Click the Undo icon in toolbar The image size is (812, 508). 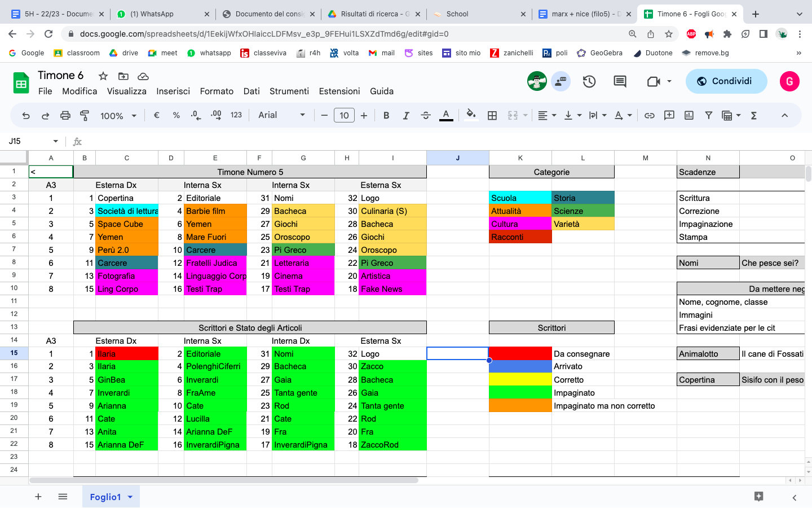pos(26,115)
